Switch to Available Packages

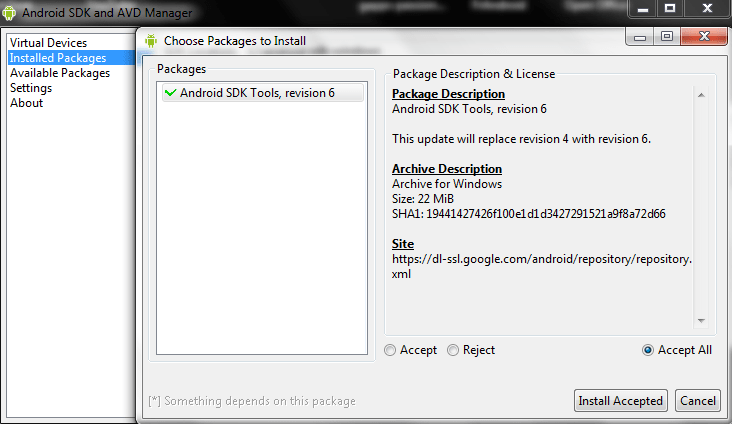tap(60, 73)
